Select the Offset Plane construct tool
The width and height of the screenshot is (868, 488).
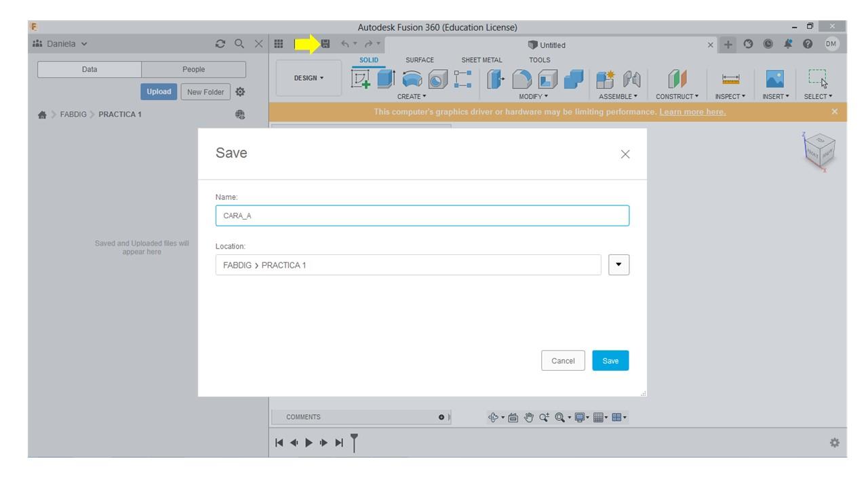click(678, 79)
